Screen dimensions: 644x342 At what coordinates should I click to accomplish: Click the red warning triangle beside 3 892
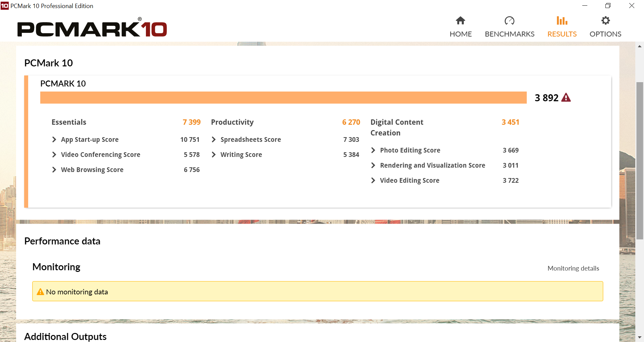click(x=566, y=98)
